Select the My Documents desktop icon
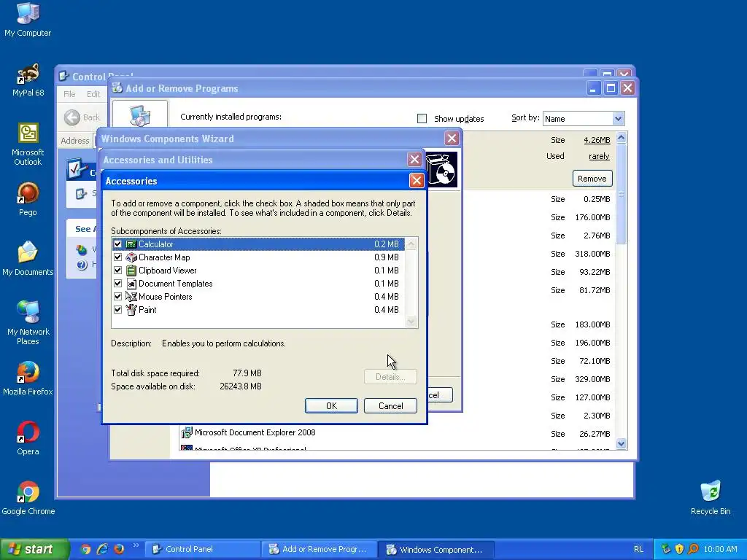The image size is (747, 560). click(28, 260)
